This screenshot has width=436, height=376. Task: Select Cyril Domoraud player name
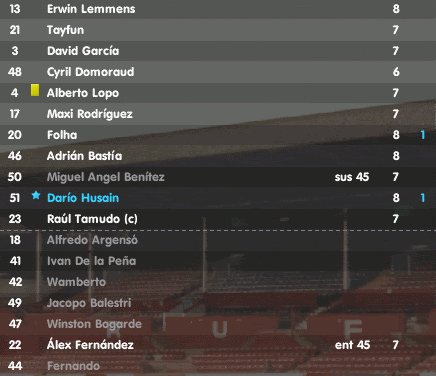(x=90, y=72)
